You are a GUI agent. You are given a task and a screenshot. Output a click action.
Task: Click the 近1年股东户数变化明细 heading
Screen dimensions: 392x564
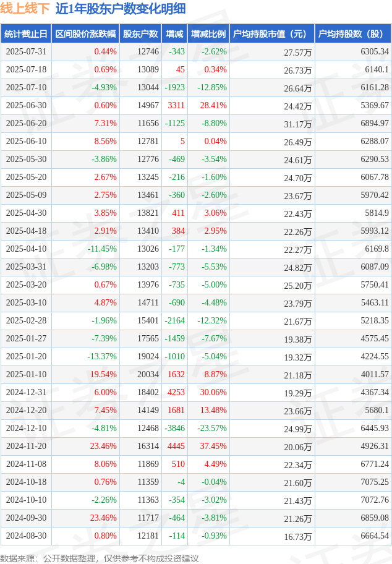[121, 9]
